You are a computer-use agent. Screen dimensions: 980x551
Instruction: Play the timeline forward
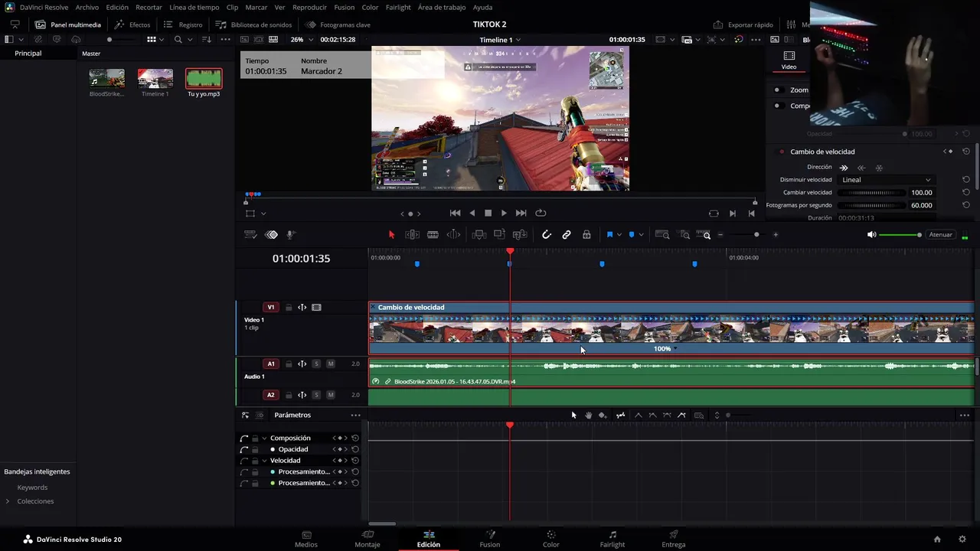[504, 214]
